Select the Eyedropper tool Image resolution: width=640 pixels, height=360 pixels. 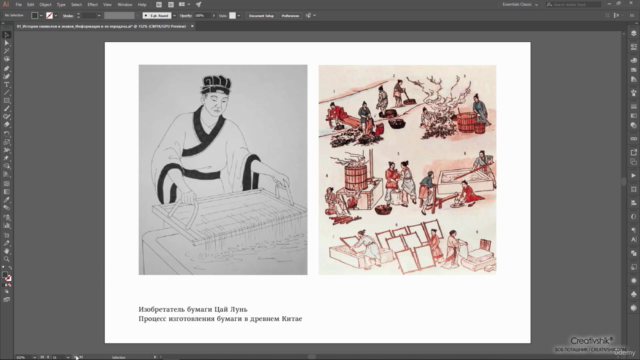(x=7, y=200)
